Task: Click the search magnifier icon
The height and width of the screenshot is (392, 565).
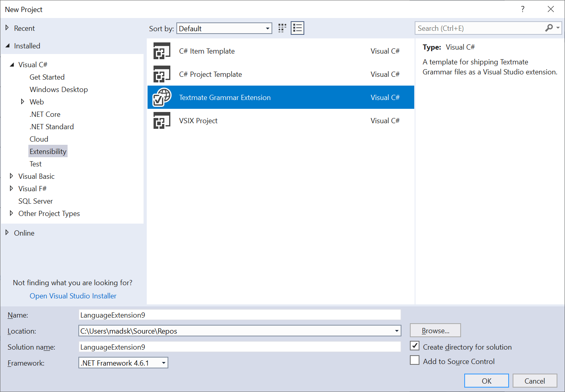Action: [549, 28]
